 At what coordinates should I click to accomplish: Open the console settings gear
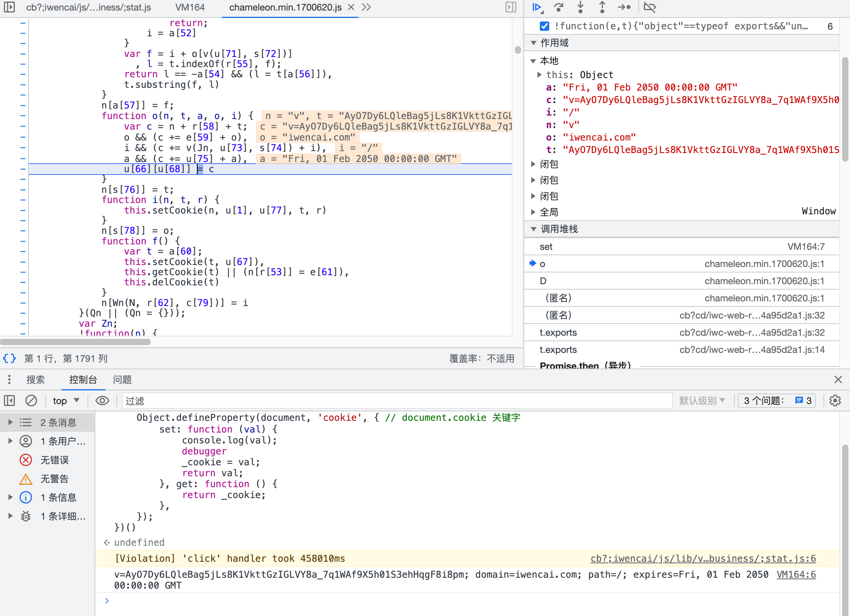[835, 401]
